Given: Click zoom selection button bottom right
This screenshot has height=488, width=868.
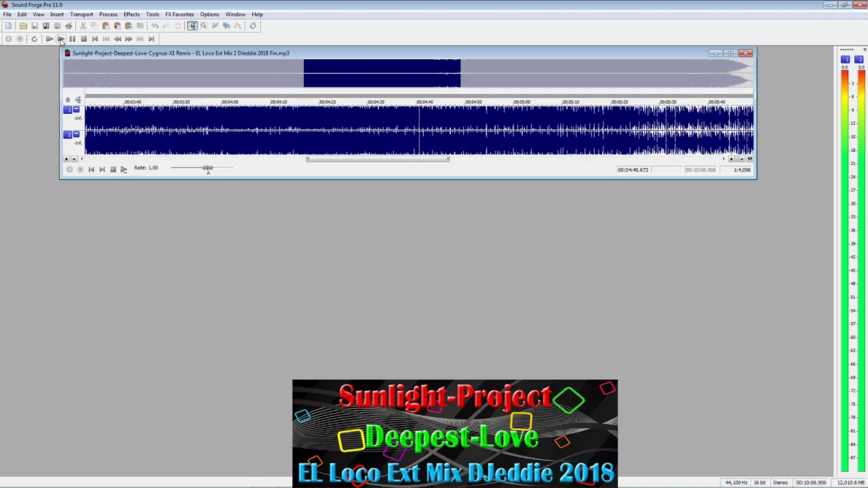Looking at the screenshot, I should click(x=749, y=159).
